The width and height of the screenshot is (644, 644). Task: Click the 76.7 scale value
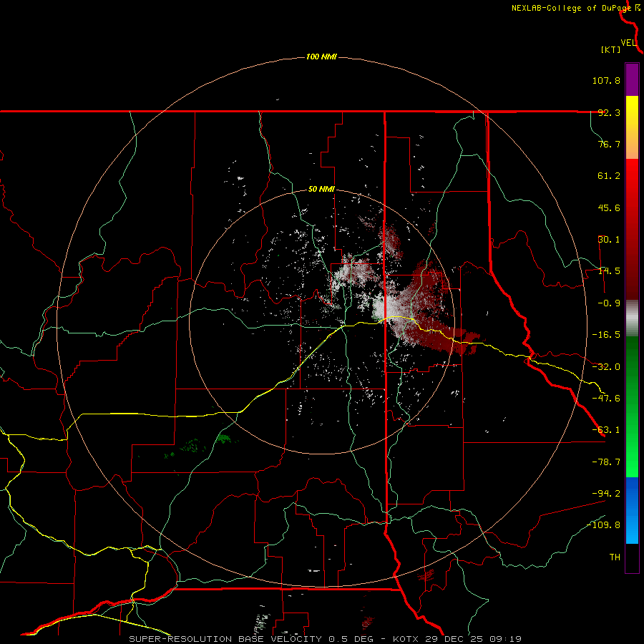[609, 144]
